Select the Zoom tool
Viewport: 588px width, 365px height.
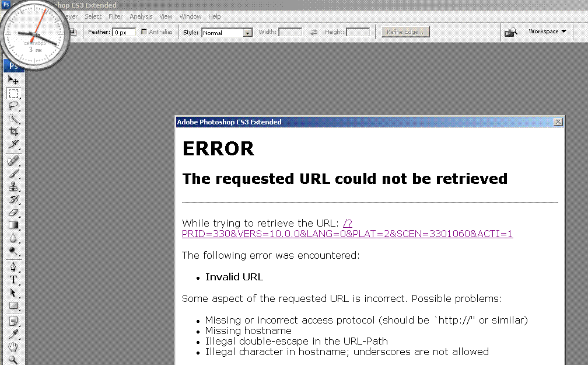(13, 359)
